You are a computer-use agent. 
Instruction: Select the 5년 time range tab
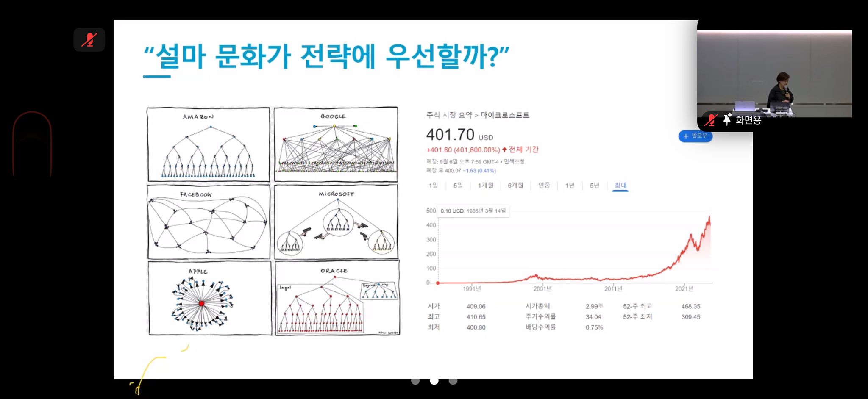[594, 186]
